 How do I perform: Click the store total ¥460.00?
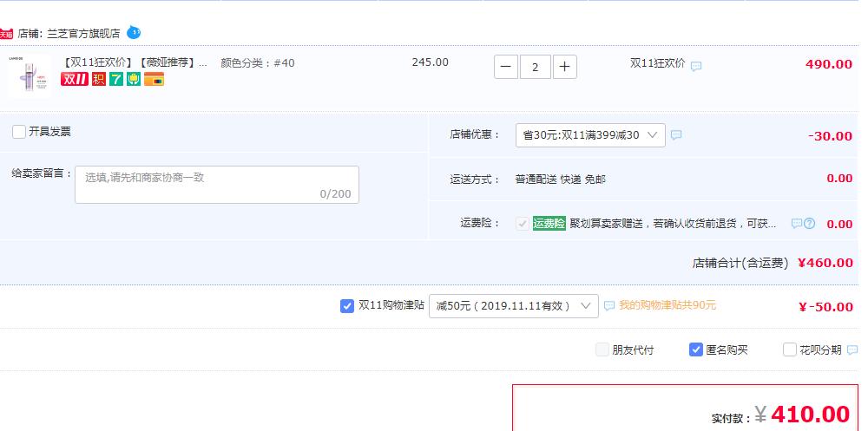click(825, 263)
